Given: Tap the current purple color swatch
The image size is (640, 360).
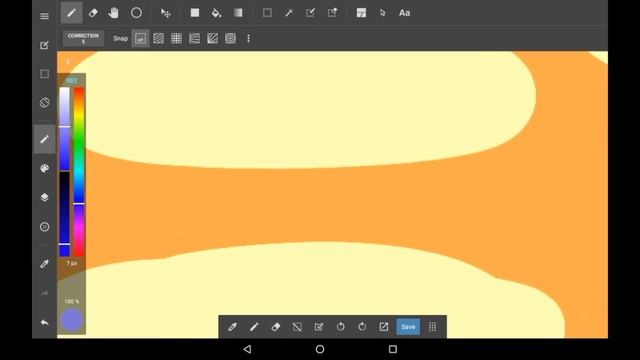Looking at the screenshot, I should pyautogui.click(x=71, y=320).
